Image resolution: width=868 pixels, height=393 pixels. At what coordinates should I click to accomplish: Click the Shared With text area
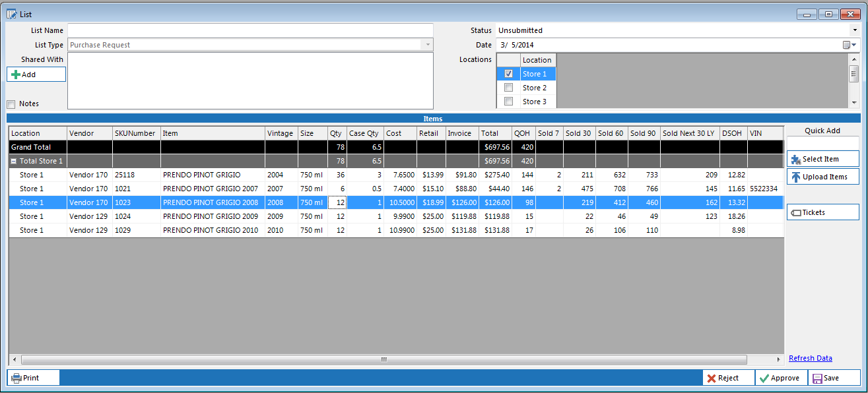pyautogui.click(x=250, y=80)
